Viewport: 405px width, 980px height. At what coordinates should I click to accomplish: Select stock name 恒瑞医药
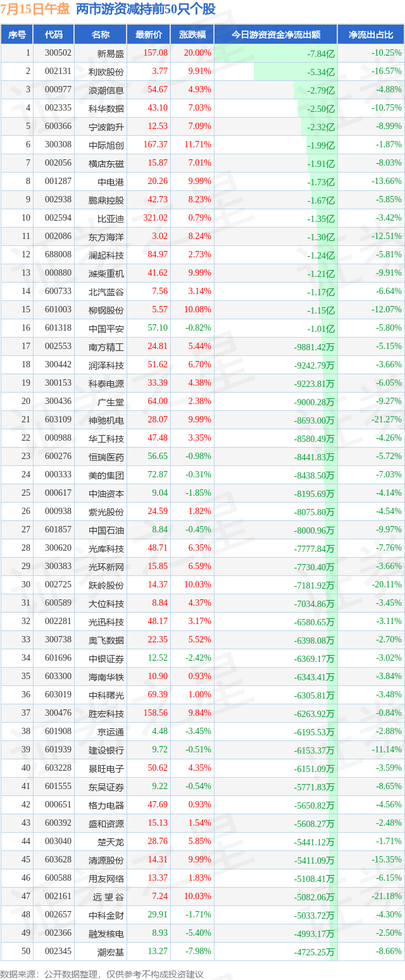106,456
